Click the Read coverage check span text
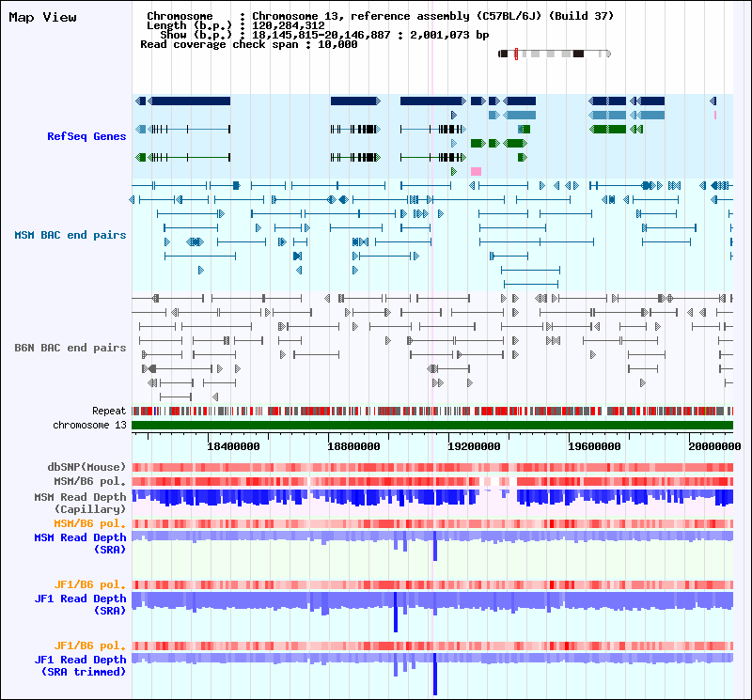 point(249,44)
